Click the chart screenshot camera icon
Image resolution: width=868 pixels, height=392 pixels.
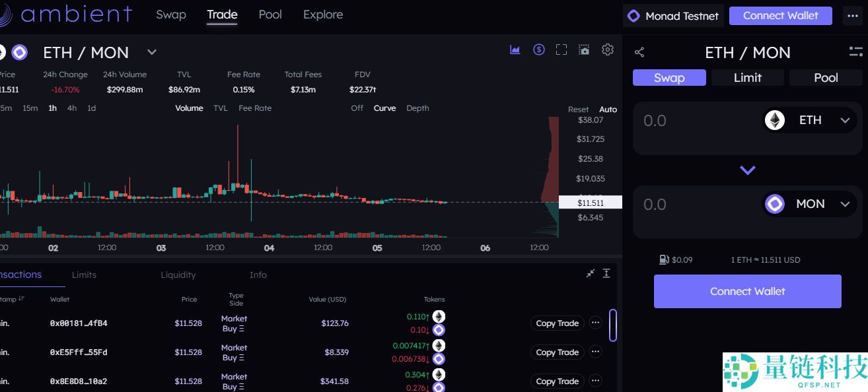click(x=584, y=50)
